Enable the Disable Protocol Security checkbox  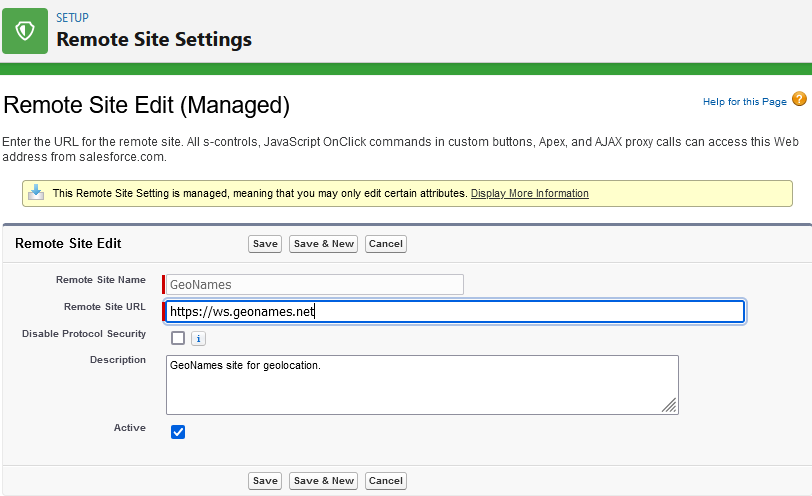(178, 338)
